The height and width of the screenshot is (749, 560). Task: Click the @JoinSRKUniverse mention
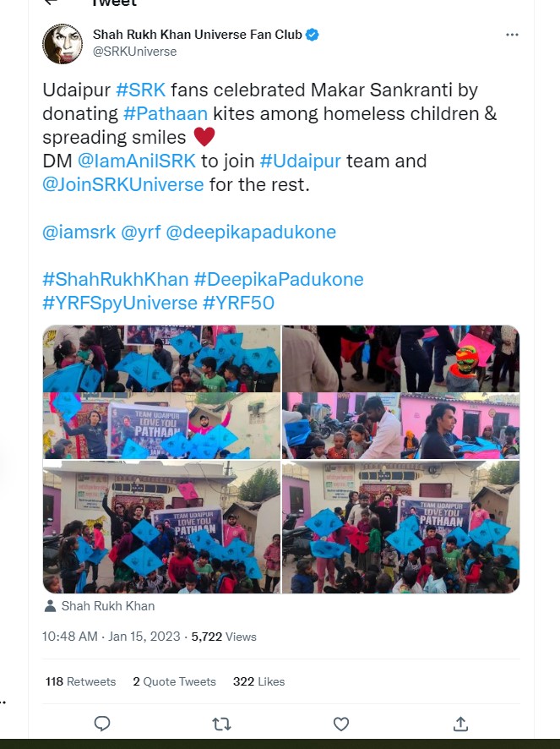[123, 184]
